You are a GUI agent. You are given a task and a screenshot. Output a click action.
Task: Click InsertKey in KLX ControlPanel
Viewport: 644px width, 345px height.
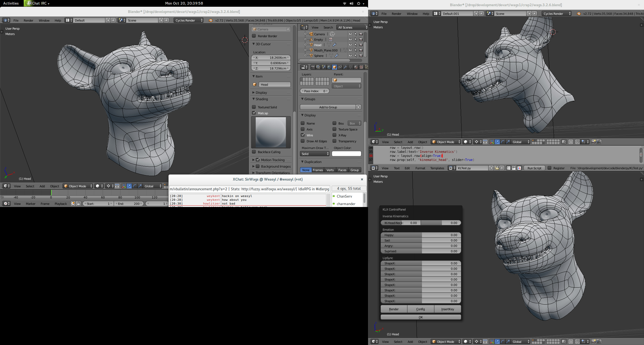click(x=447, y=309)
